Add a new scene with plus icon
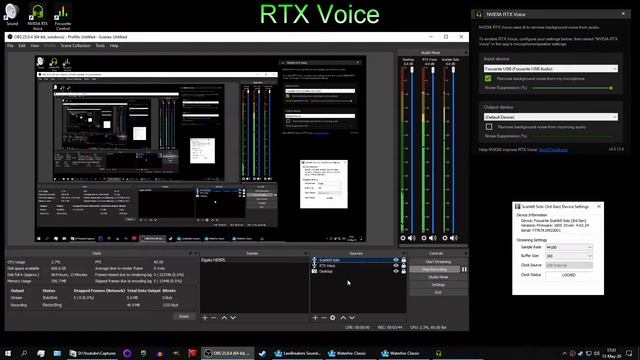 tap(205, 318)
